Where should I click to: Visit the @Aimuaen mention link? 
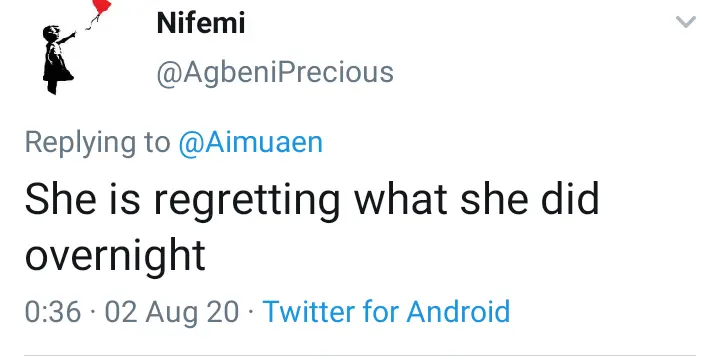pos(251,142)
